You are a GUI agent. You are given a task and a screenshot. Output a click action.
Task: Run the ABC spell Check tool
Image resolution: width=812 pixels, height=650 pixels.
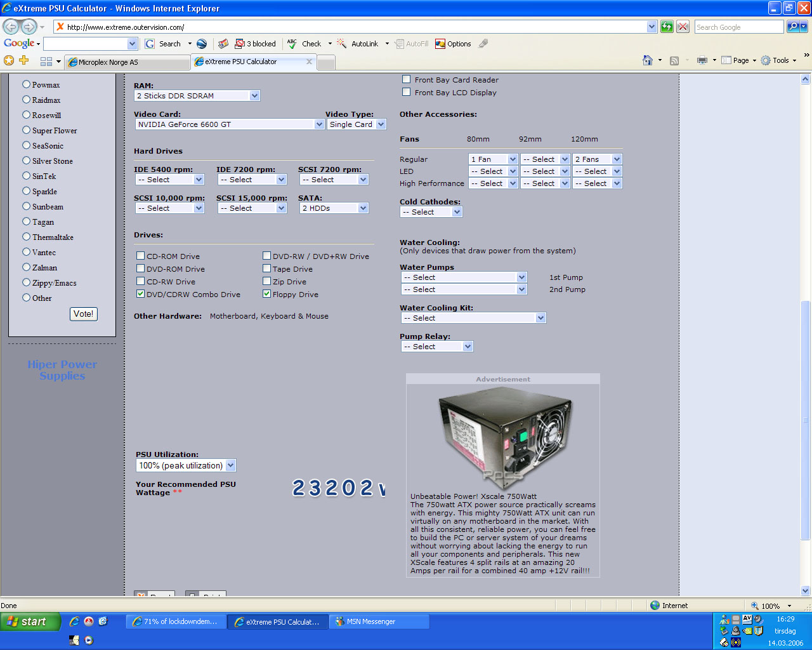[x=304, y=44]
